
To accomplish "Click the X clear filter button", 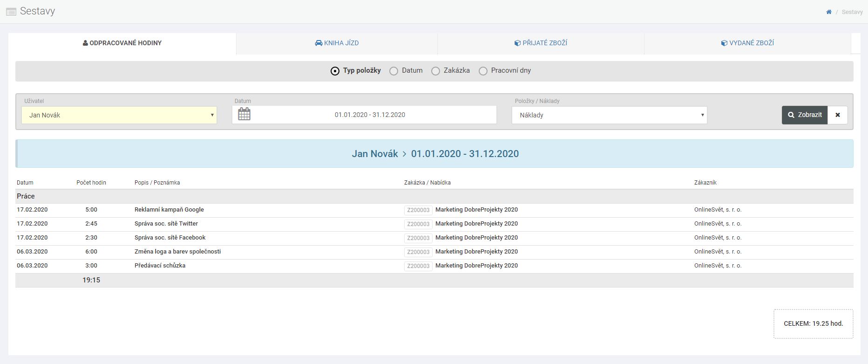I will pos(838,115).
